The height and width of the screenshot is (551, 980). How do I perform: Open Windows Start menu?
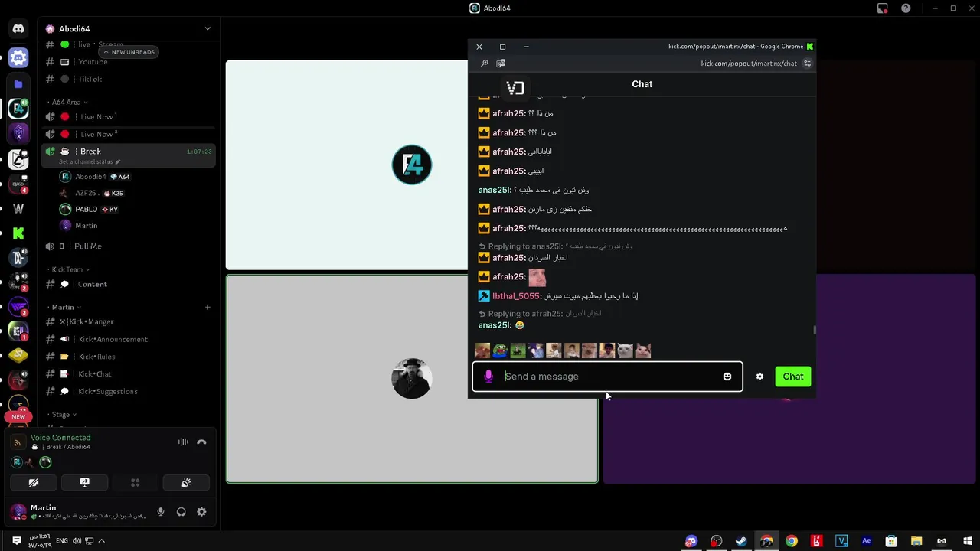[966, 541]
